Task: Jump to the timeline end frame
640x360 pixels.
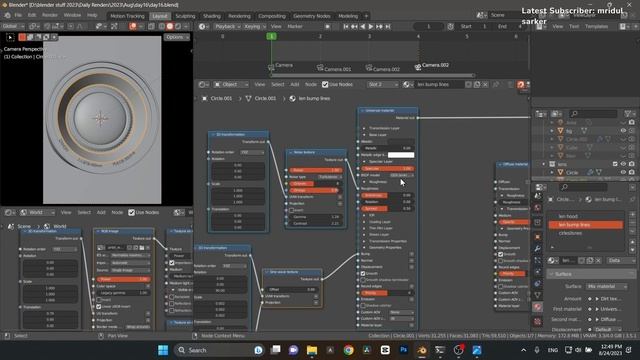Action: tap(388, 27)
